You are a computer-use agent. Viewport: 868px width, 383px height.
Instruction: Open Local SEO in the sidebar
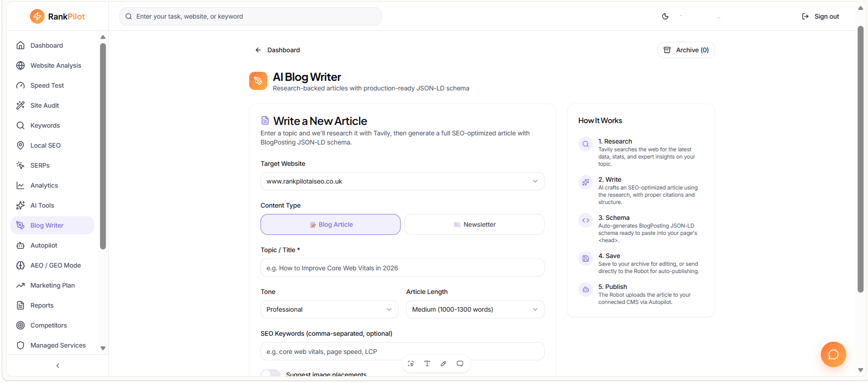coord(52,145)
